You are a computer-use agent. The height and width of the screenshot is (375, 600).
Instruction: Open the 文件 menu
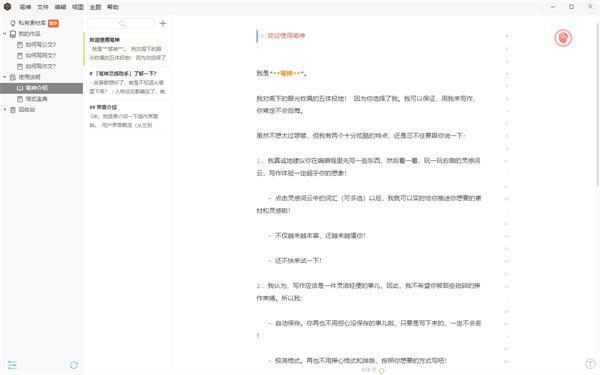pyautogui.click(x=43, y=7)
